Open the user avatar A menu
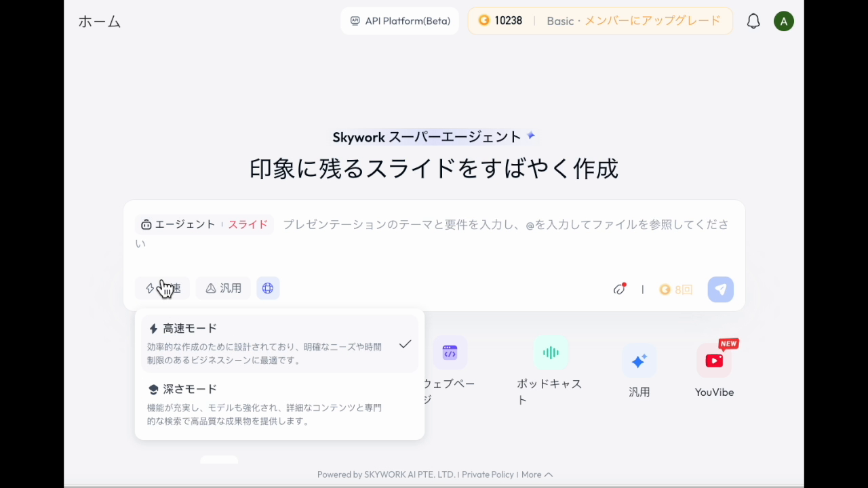The width and height of the screenshot is (868, 488). tap(784, 21)
